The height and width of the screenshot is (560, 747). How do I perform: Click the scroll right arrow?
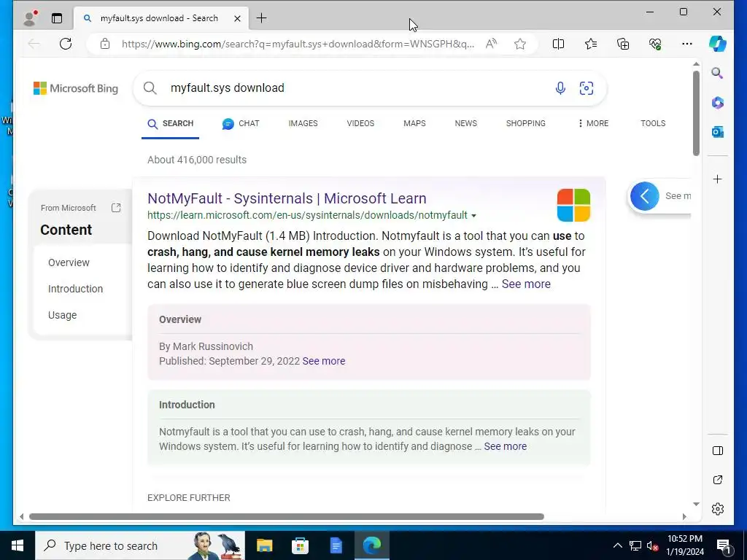point(684,516)
